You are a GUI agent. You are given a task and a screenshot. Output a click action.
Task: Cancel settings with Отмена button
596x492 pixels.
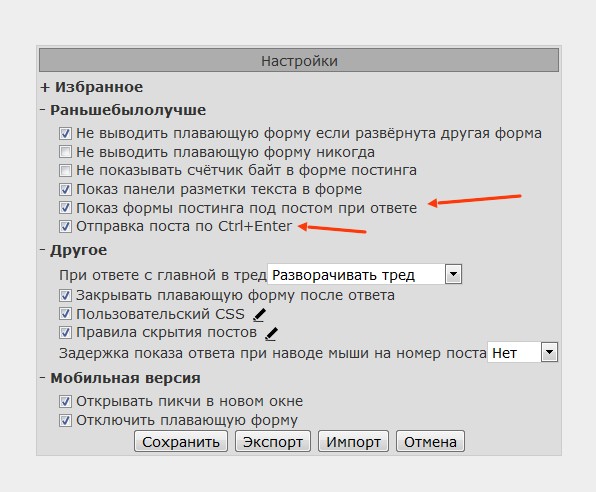(430, 441)
